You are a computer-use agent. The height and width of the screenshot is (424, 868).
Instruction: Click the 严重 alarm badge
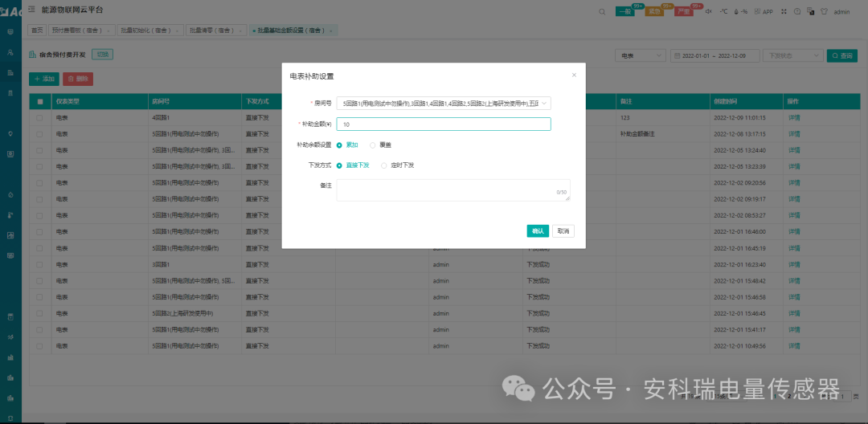click(x=683, y=11)
